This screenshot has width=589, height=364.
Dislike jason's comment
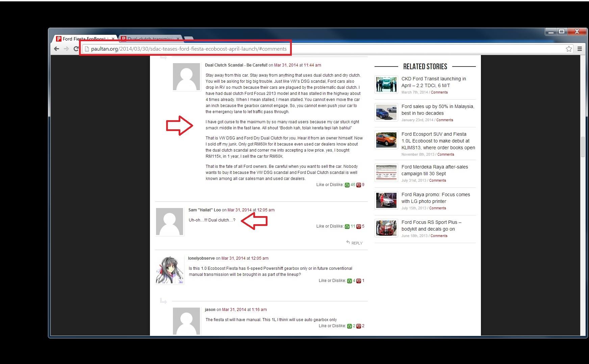359,326
